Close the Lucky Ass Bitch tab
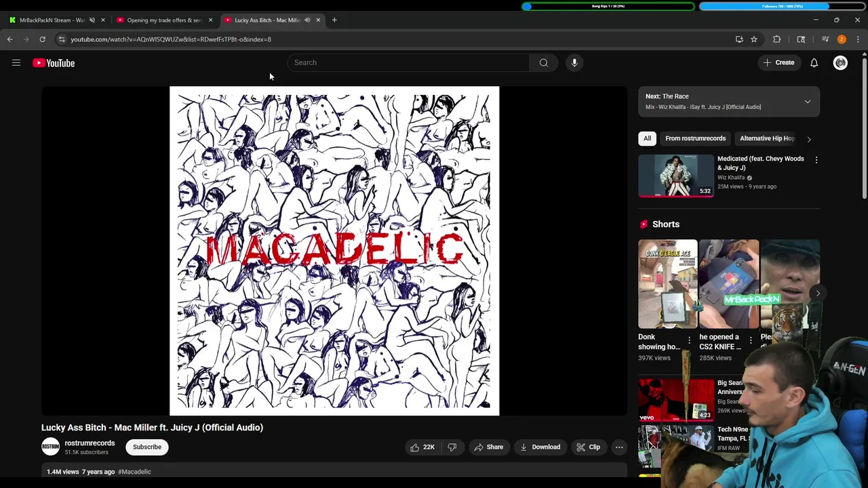868x488 pixels. [x=318, y=20]
